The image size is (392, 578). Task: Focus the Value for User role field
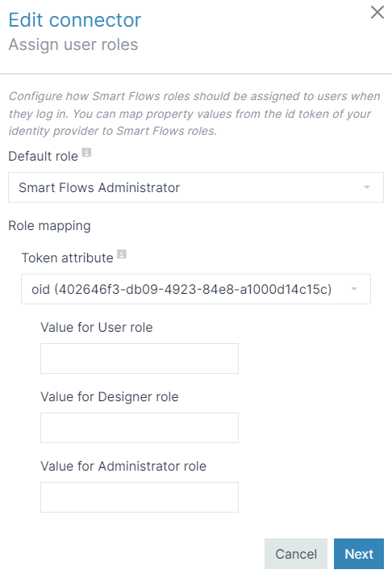pos(140,358)
